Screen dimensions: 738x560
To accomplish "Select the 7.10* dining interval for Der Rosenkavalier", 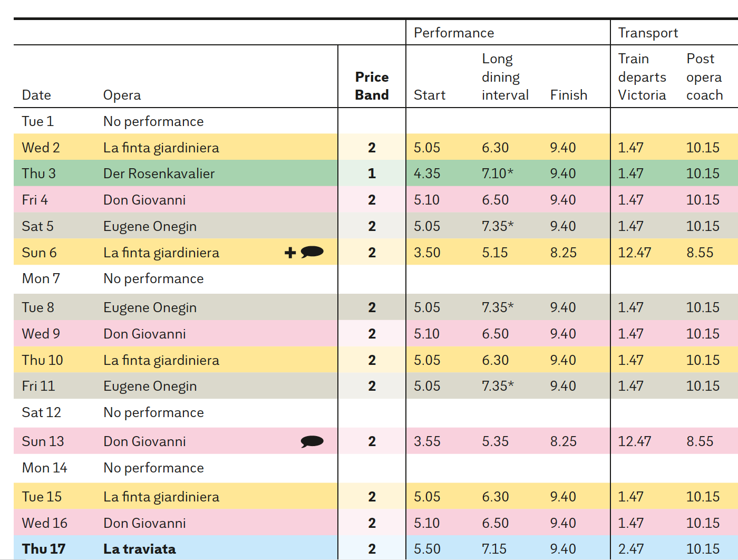I will coord(497,173).
